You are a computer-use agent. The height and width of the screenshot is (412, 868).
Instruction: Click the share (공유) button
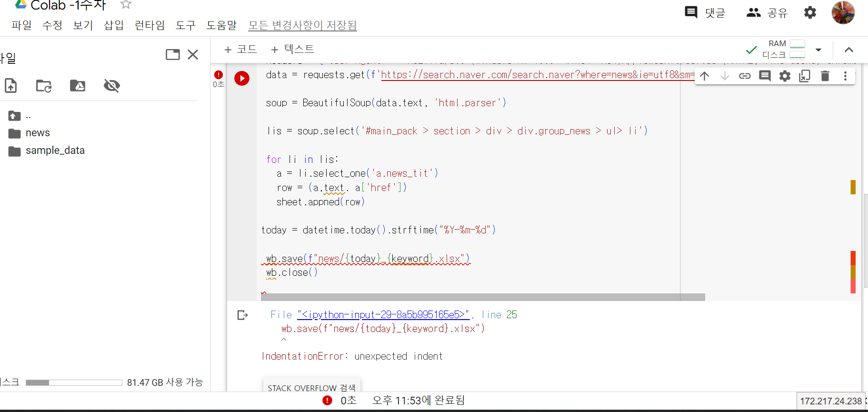coord(767,12)
